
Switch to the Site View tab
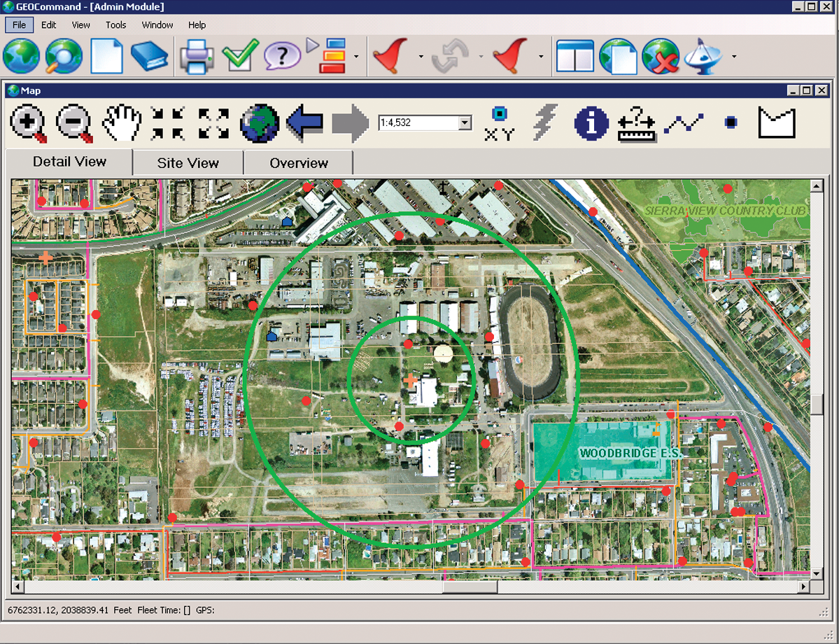pos(188,163)
